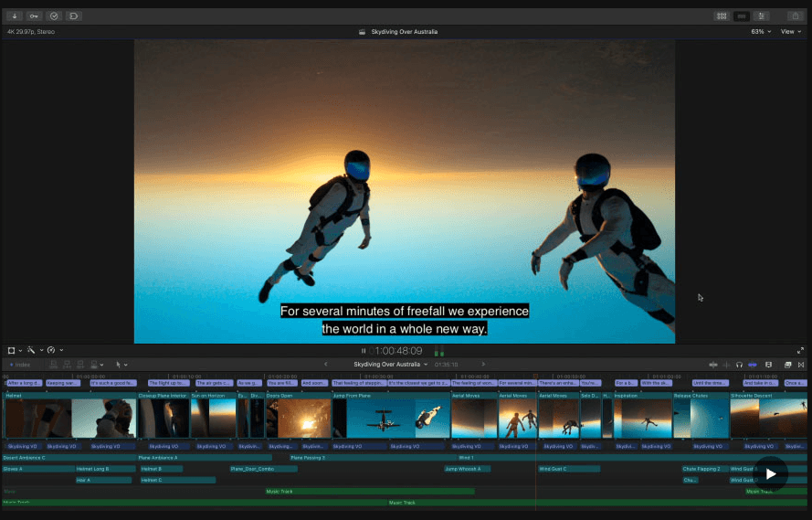Viewport: 812px width, 520px height.
Task: Expand the enhancement magic wand menu
Action: 33,350
